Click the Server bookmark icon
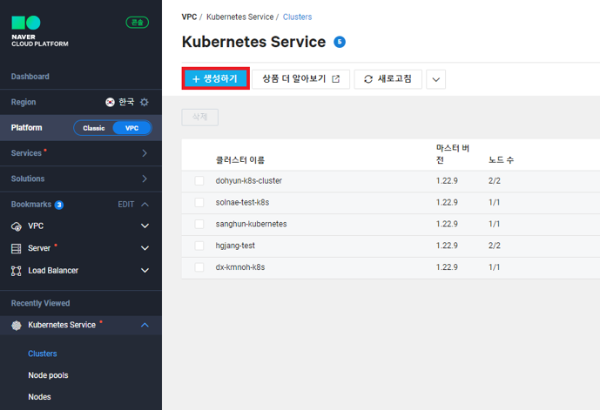This screenshot has width=600, height=410. (x=16, y=248)
